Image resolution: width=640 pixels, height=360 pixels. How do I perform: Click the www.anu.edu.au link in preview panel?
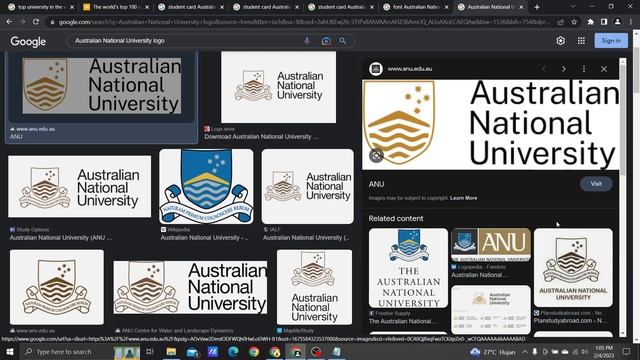410,69
